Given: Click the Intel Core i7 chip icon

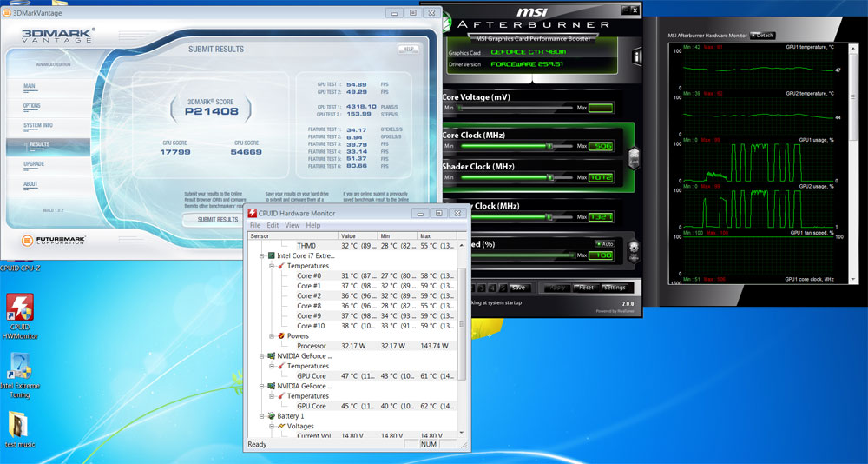Looking at the screenshot, I should coord(271,256).
